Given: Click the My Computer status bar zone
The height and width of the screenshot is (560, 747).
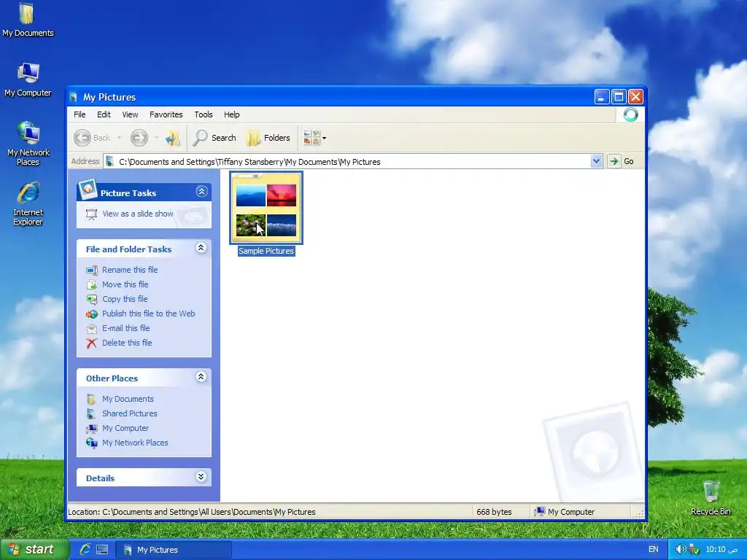Looking at the screenshot, I should coord(565,512).
